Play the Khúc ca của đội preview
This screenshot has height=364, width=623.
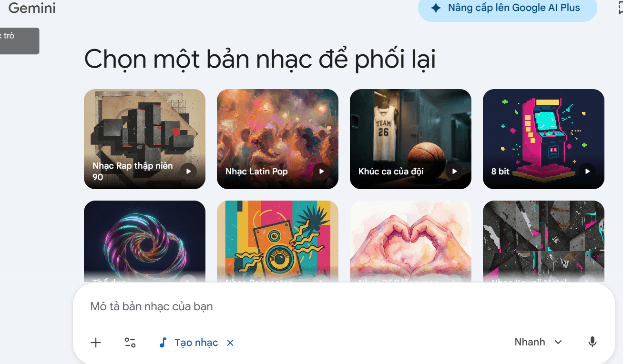455,171
